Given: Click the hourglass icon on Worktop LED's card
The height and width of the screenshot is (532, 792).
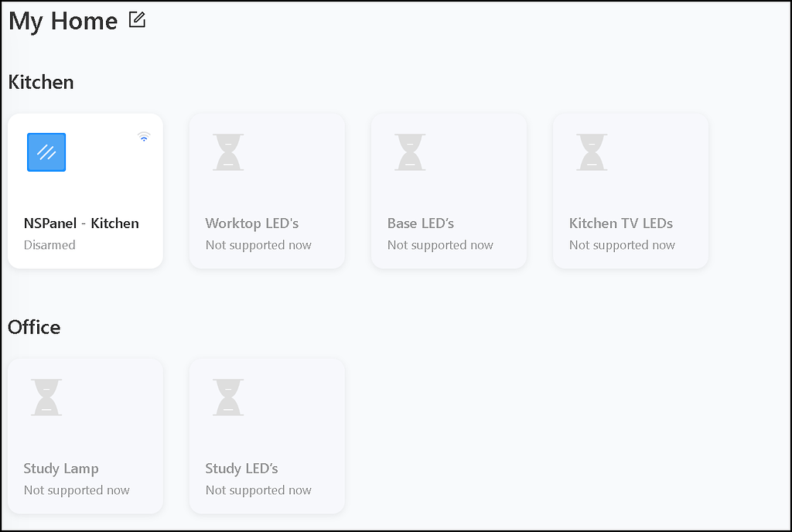Looking at the screenshot, I should [228, 152].
